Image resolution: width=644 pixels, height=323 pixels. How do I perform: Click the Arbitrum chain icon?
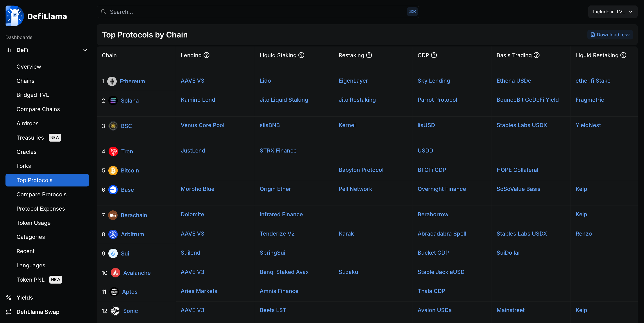(x=113, y=234)
